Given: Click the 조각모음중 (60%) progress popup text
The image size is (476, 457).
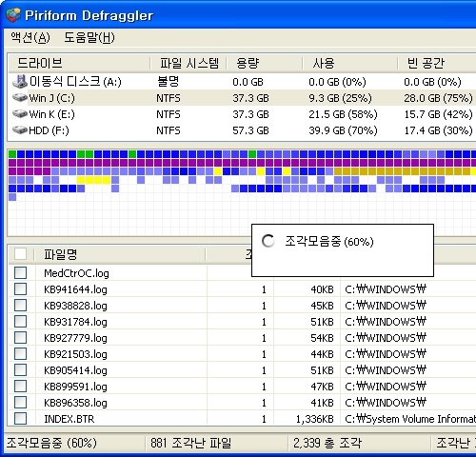Looking at the screenshot, I should pos(329,242).
